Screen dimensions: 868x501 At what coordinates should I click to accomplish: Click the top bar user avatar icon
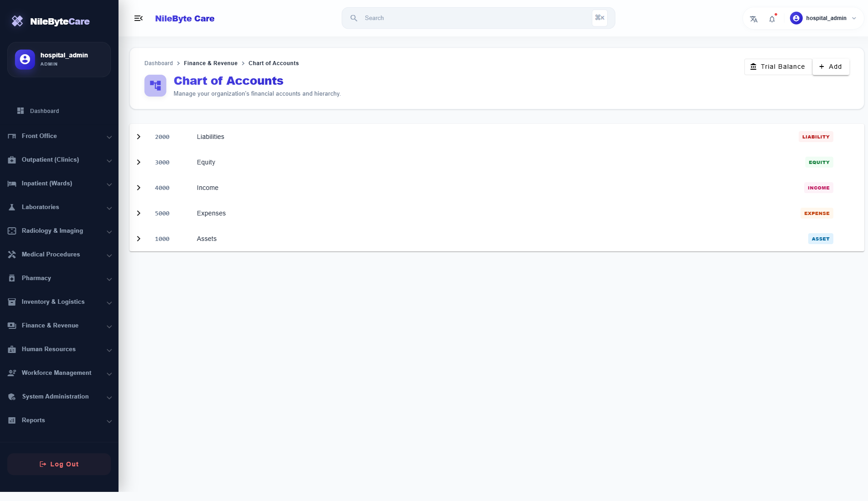tap(796, 18)
